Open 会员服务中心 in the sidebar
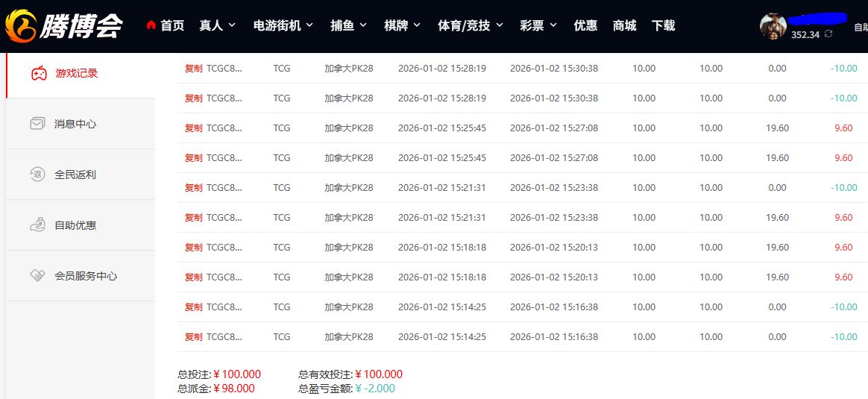 click(x=85, y=276)
